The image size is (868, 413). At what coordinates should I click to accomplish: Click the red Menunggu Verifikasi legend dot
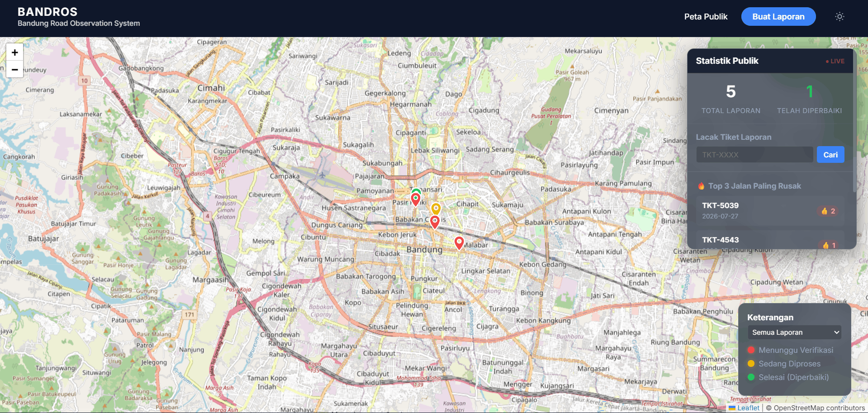751,350
